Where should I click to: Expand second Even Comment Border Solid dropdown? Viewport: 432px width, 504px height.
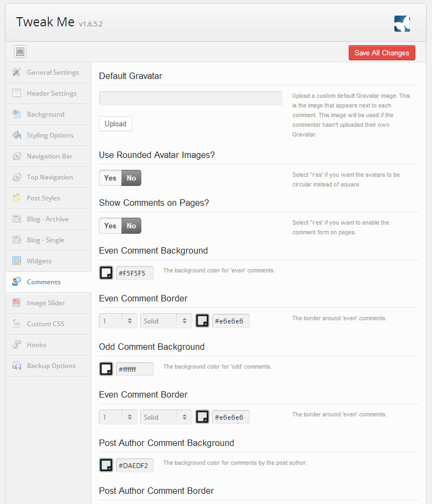click(x=166, y=417)
